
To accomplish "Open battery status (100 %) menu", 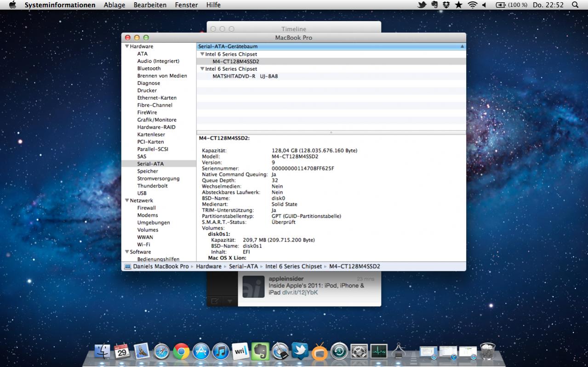I will coord(511,5).
